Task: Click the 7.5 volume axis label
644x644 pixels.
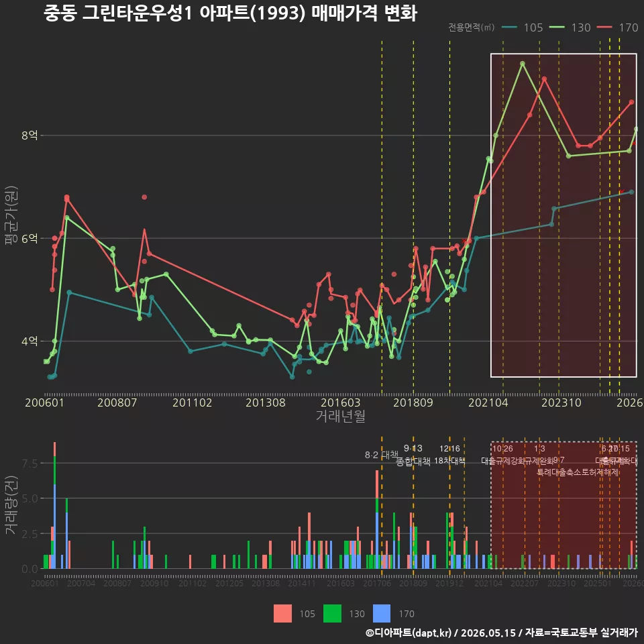Action: [x=30, y=464]
